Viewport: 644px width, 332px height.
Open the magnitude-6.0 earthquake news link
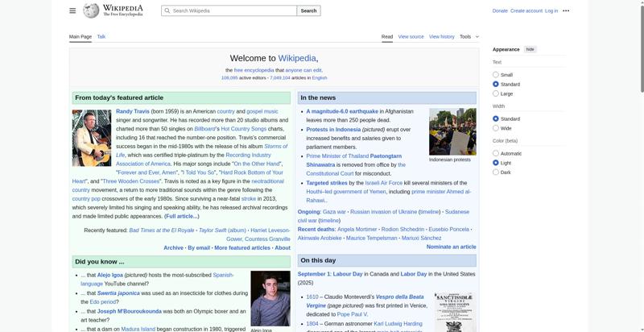tap(342, 111)
